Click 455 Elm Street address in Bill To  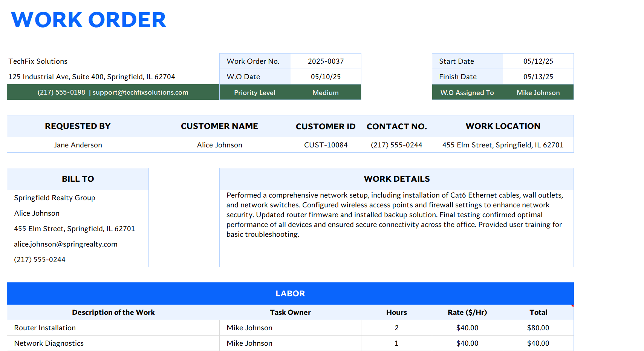click(x=75, y=229)
